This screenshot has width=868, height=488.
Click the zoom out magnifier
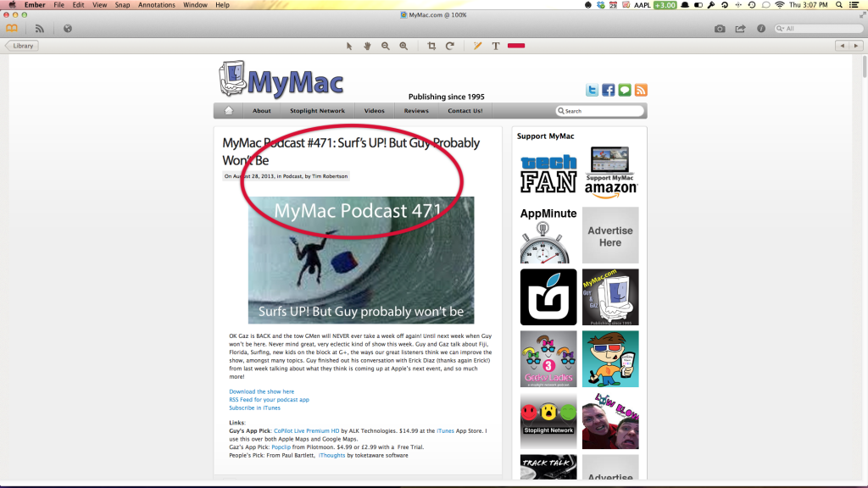[386, 46]
